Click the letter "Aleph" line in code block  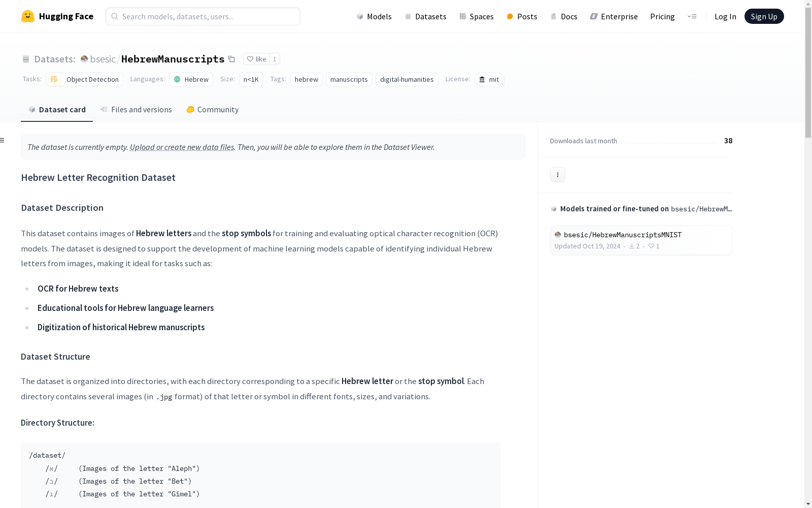(x=123, y=468)
